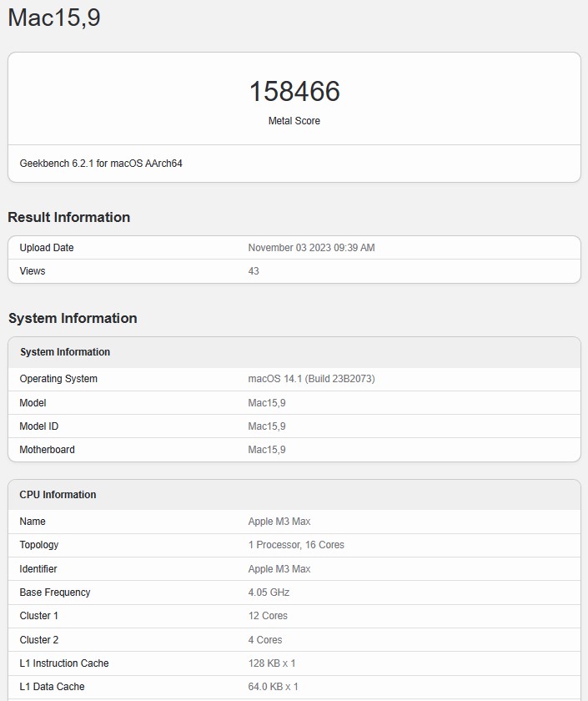Click the Metal Score label
Screen dimensions: 588x701
pos(294,121)
